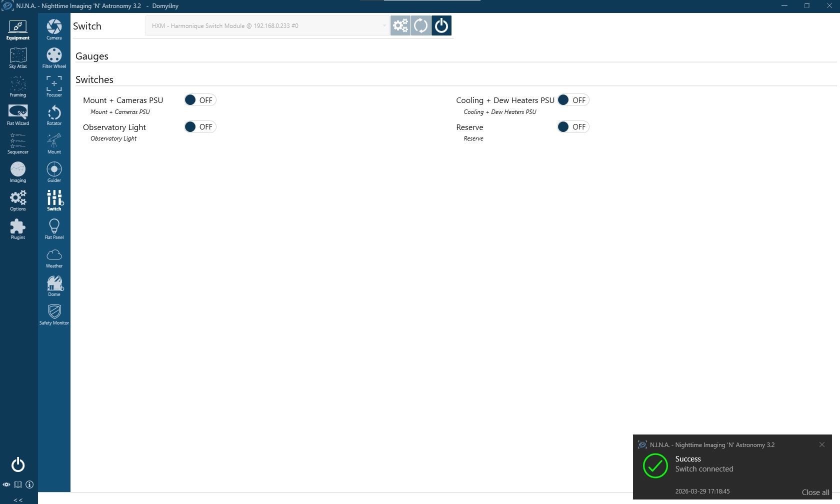Go to Mount equipment settings
Screen dimensions: 840x504
pos(54,143)
